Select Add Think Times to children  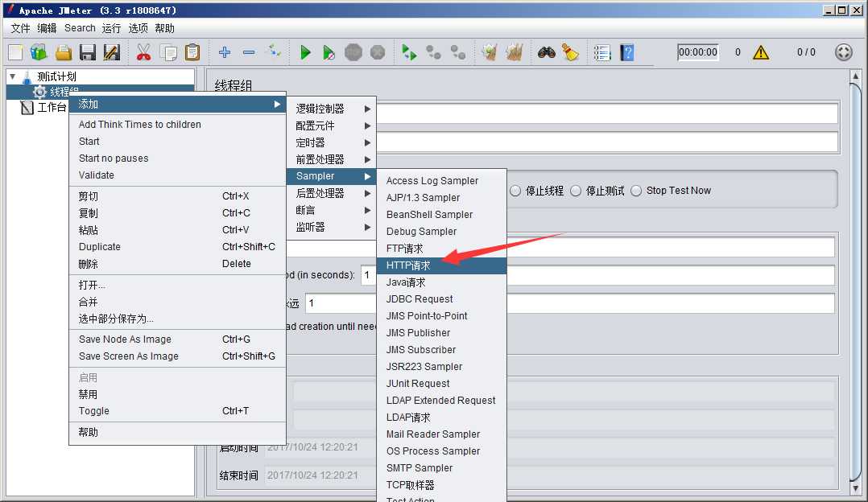point(177,125)
